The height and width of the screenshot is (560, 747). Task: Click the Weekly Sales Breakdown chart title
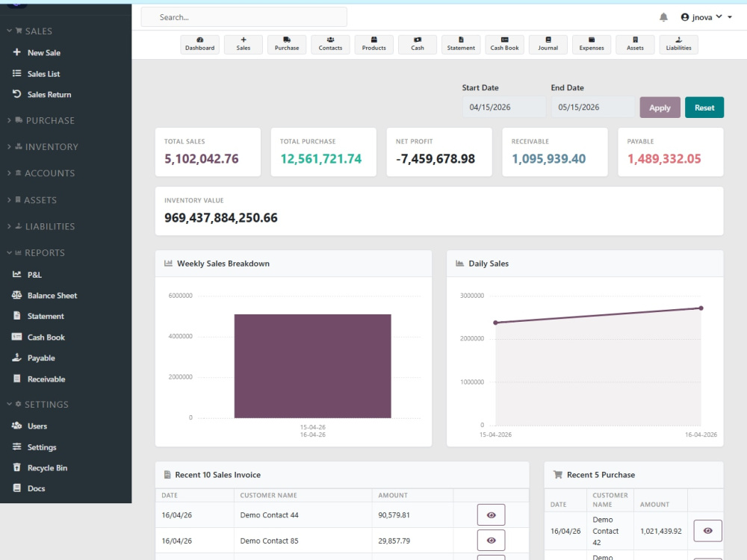tap(223, 264)
